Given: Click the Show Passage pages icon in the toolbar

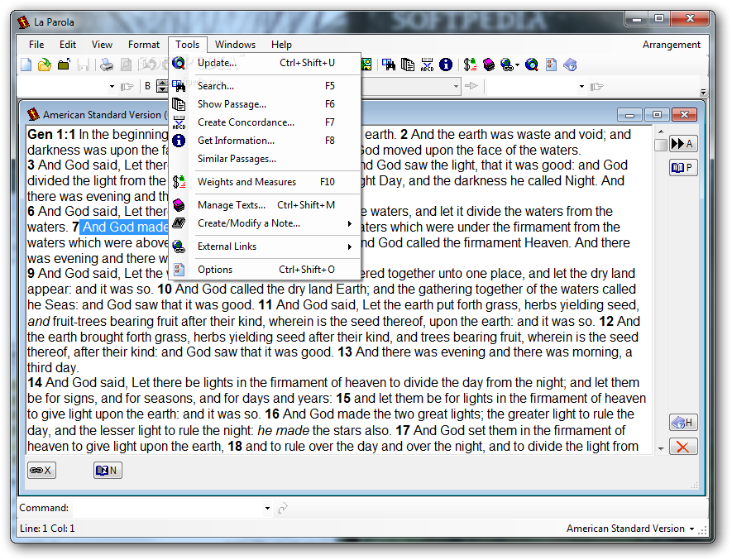Looking at the screenshot, I should click(408, 65).
